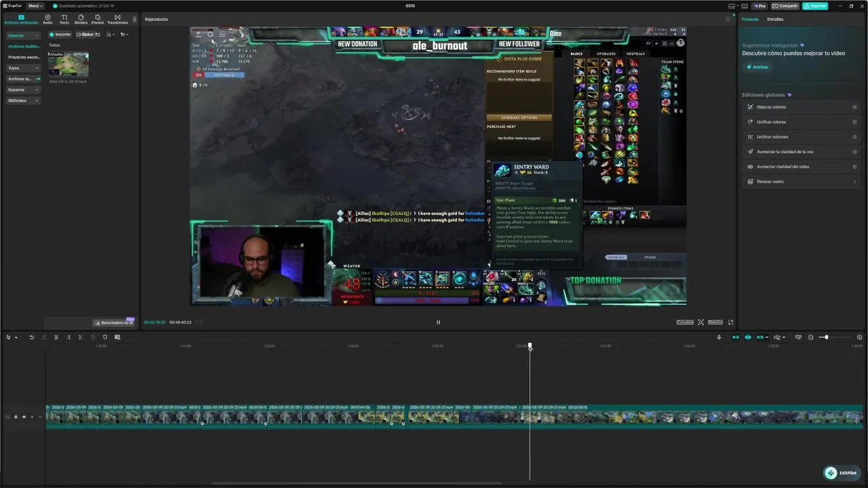The image size is (868, 488).
Task: Toggle auto snapping in timeline
Action: coord(748,337)
